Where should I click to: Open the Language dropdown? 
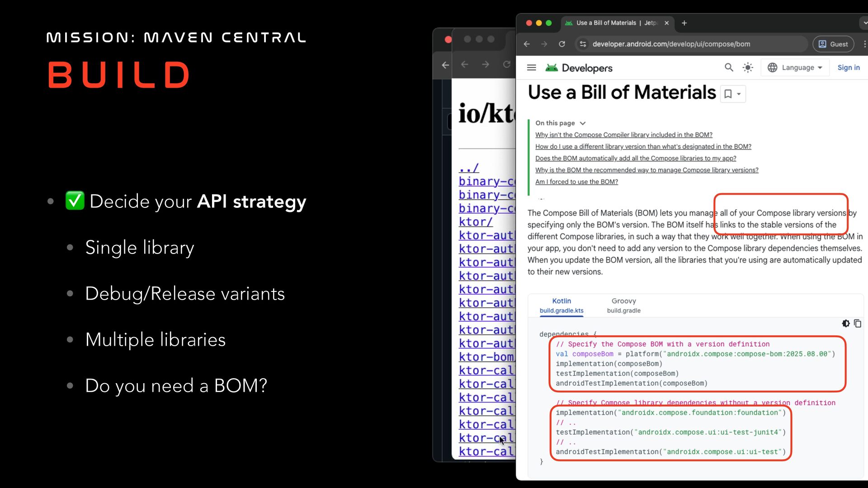pos(795,68)
